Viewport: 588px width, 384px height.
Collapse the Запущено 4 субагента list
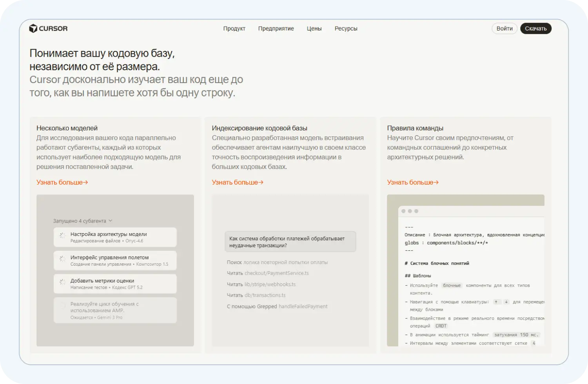83,221
